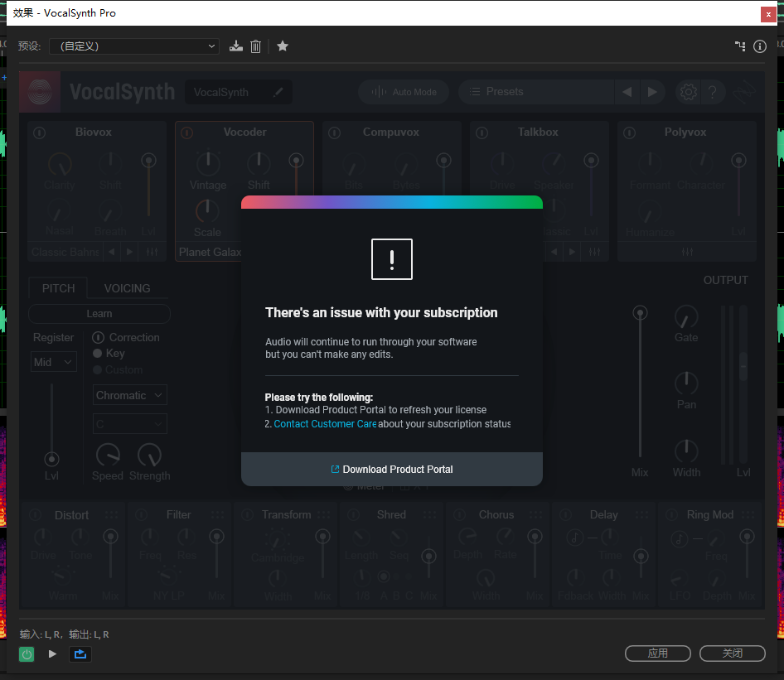Click the warning exclamation icon in dialog
The image size is (784, 680).
(x=392, y=259)
